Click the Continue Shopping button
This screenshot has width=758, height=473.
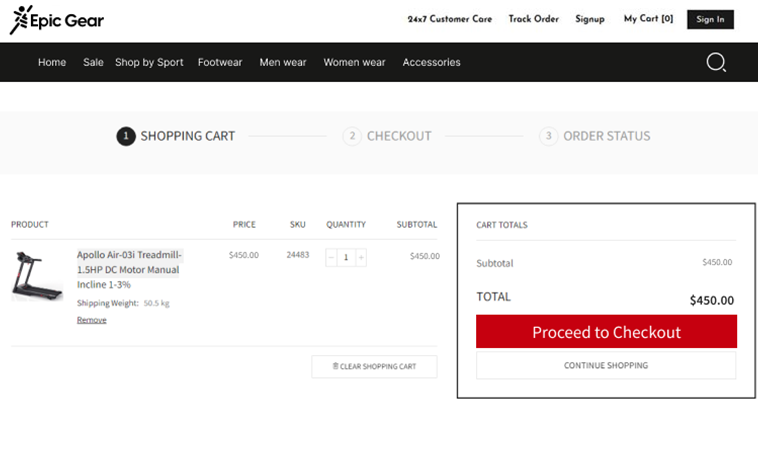(x=605, y=365)
